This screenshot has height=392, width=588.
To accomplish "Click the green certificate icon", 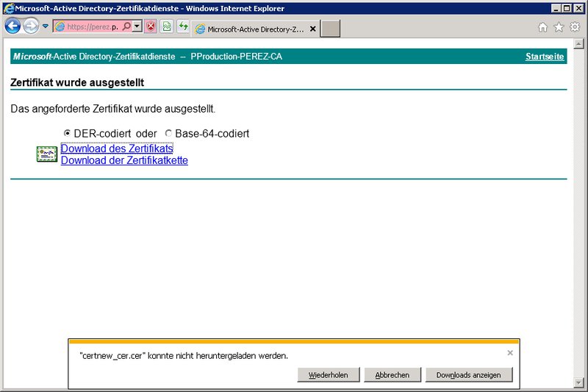I will 47,154.
